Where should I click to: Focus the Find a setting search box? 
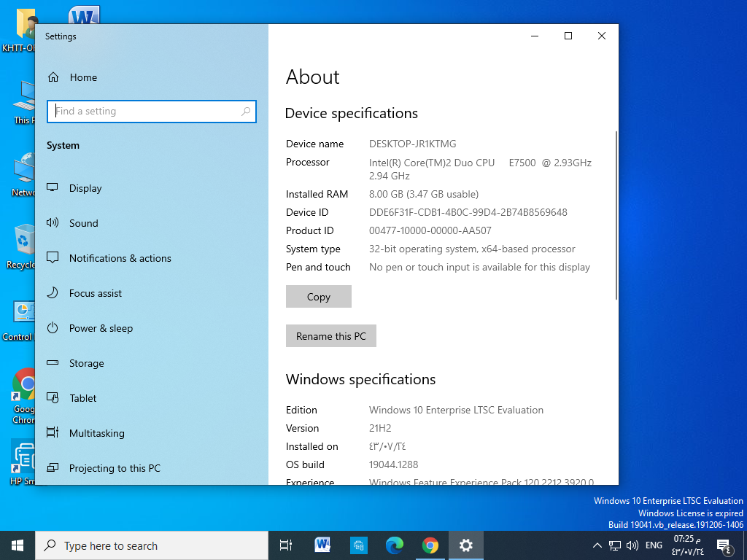(x=152, y=112)
